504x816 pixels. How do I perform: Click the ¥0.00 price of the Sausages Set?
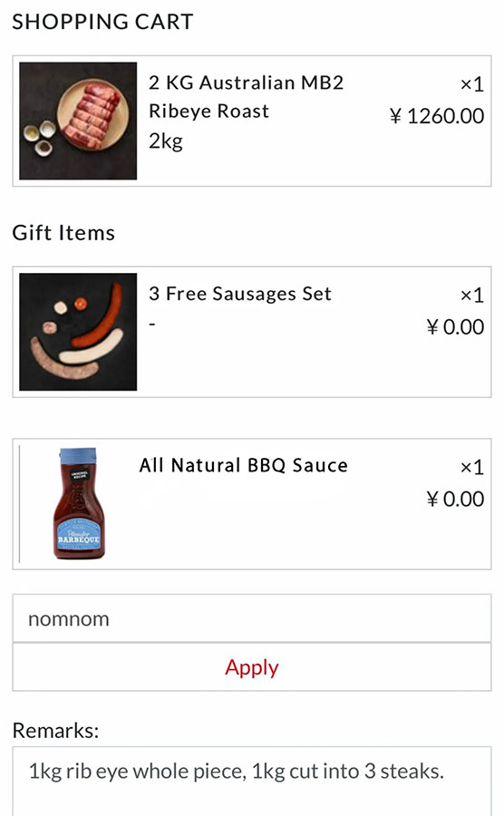coord(455,326)
